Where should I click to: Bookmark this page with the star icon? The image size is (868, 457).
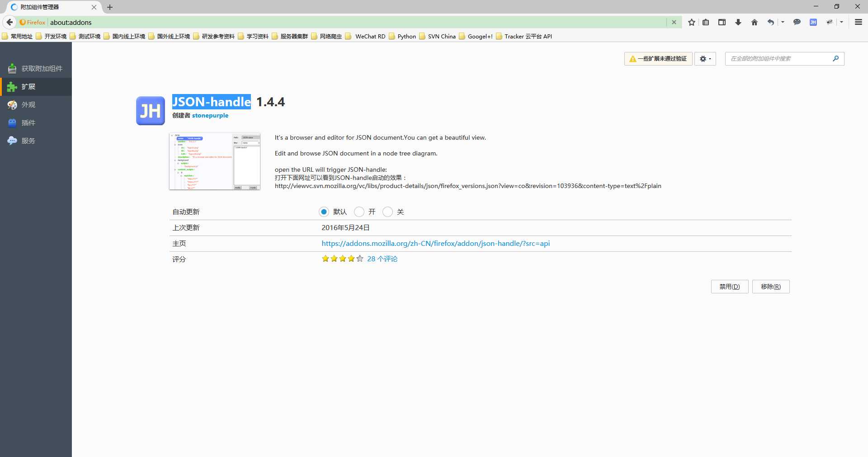[x=691, y=22]
